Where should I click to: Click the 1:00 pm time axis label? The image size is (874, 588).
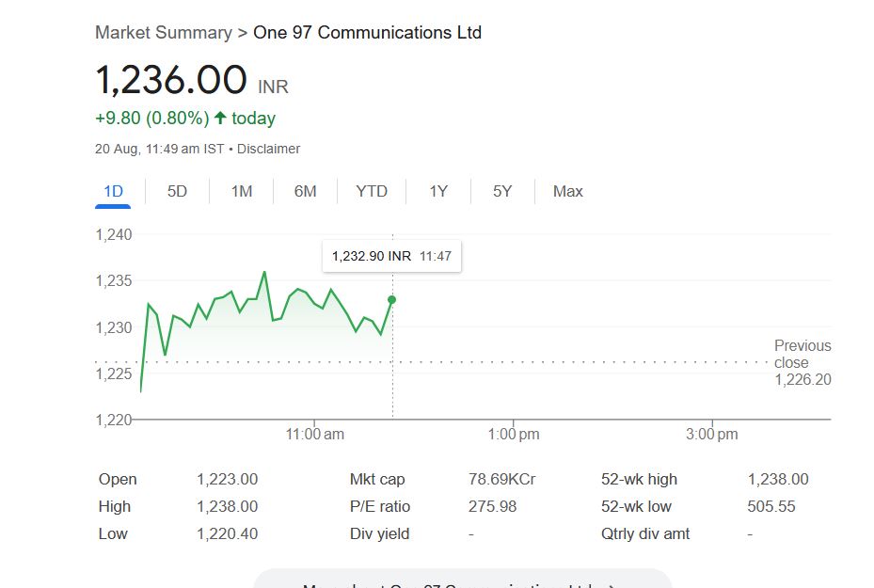514,435
